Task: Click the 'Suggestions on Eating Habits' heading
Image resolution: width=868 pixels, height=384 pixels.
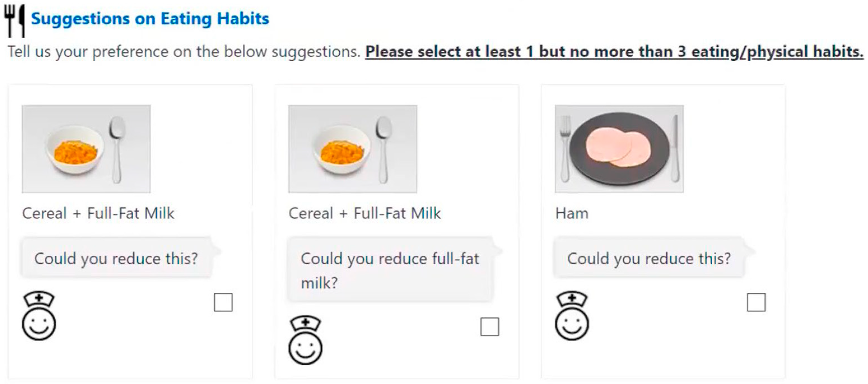Action: click(150, 19)
